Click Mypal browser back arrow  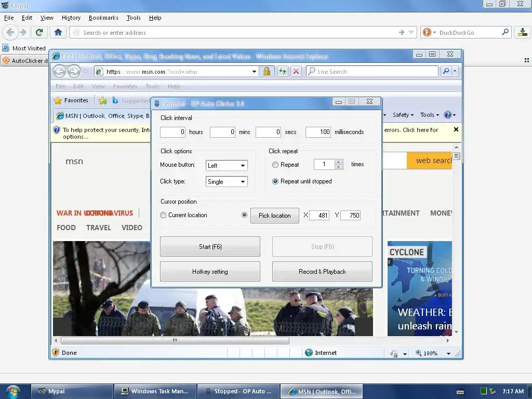(x=10, y=32)
